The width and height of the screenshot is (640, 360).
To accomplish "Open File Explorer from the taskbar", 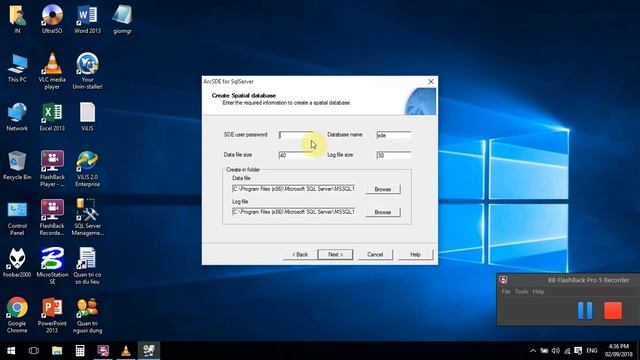I will click(x=57, y=351).
